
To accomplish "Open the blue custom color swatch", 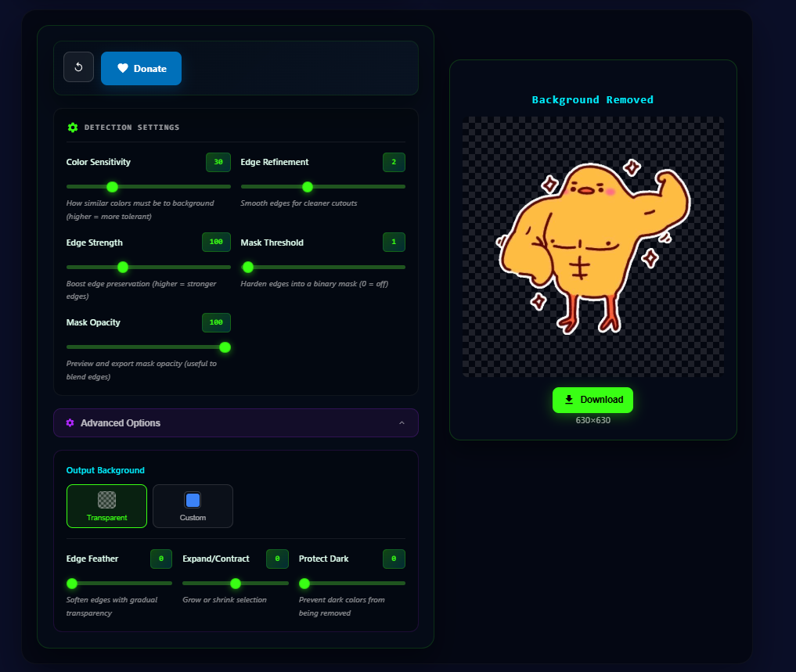I will (x=193, y=500).
